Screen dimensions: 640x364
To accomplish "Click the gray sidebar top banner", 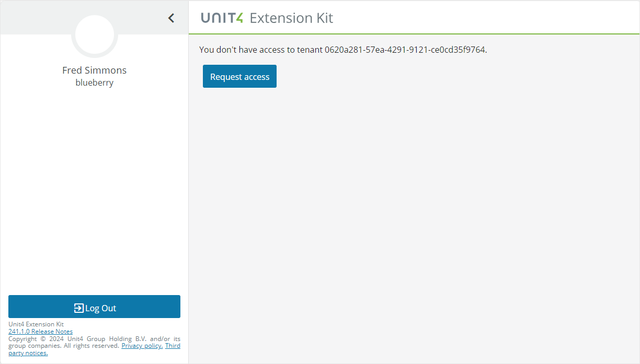I will pyautogui.click(x=37, y=18).
